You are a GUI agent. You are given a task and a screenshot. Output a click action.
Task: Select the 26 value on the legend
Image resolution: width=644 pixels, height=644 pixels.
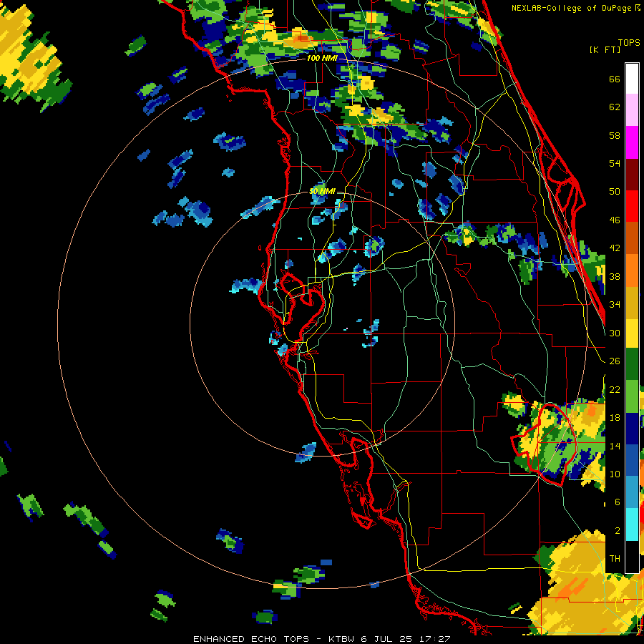click(615, 361)
